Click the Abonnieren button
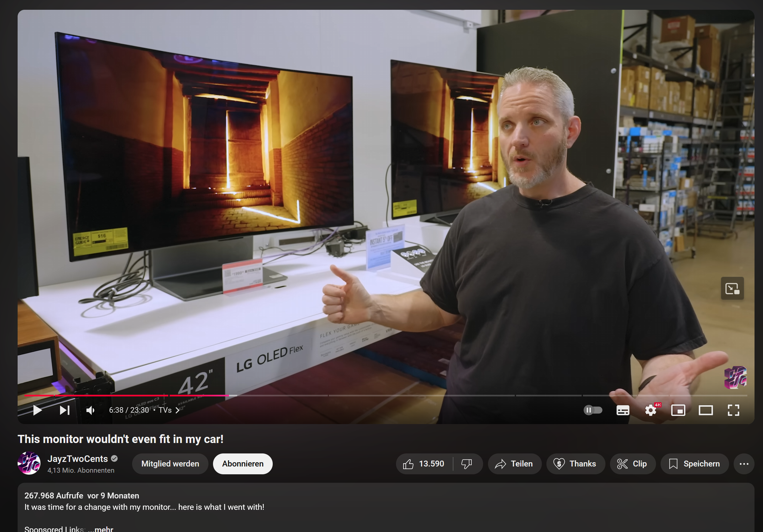763x532 pixels. coord(242,464)
